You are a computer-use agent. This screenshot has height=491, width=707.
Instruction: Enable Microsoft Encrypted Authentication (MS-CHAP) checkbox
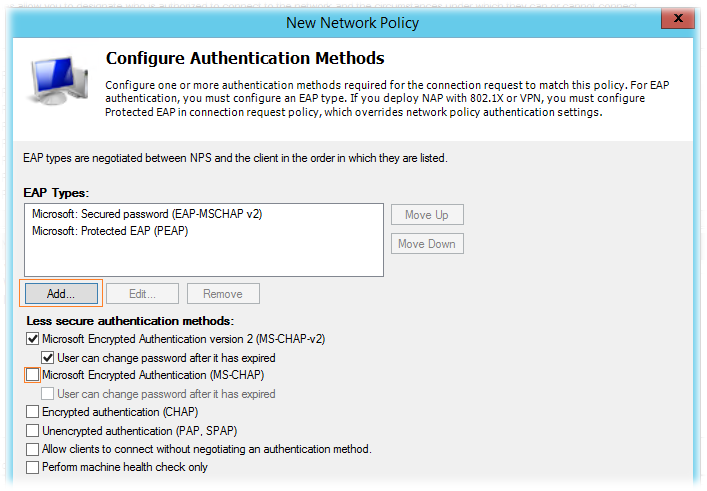pos(32,375)
